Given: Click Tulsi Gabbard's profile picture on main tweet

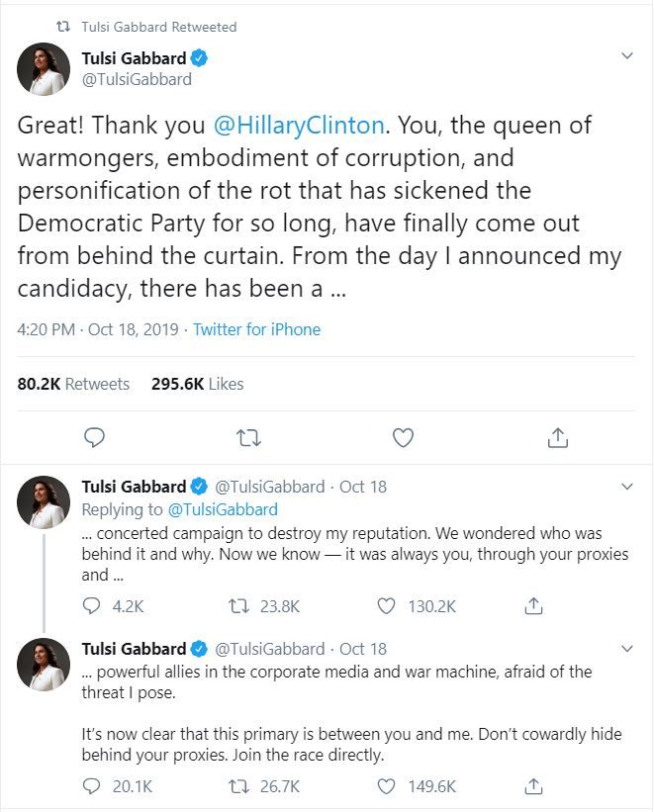Looking at the screenshot, I should [x=44, y=68].
